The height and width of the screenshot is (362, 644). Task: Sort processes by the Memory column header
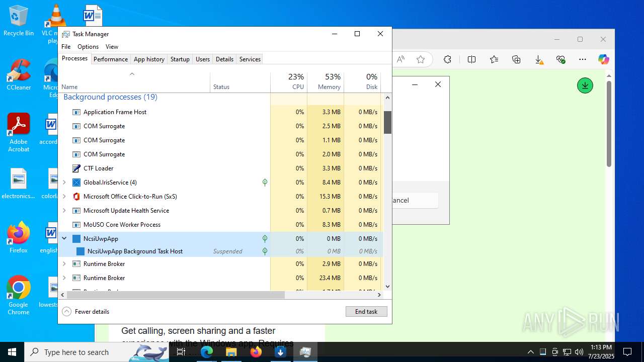tap(326, 82)
